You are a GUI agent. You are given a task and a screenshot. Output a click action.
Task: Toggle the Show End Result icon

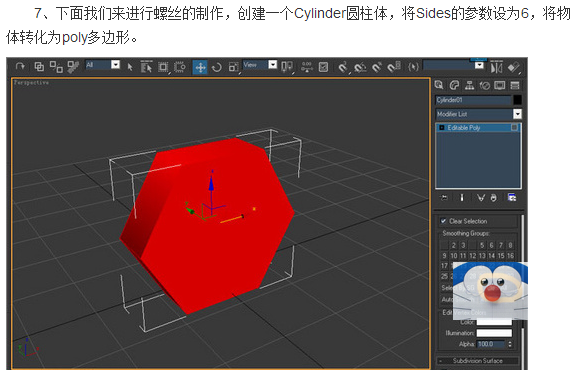pos(462,198)
